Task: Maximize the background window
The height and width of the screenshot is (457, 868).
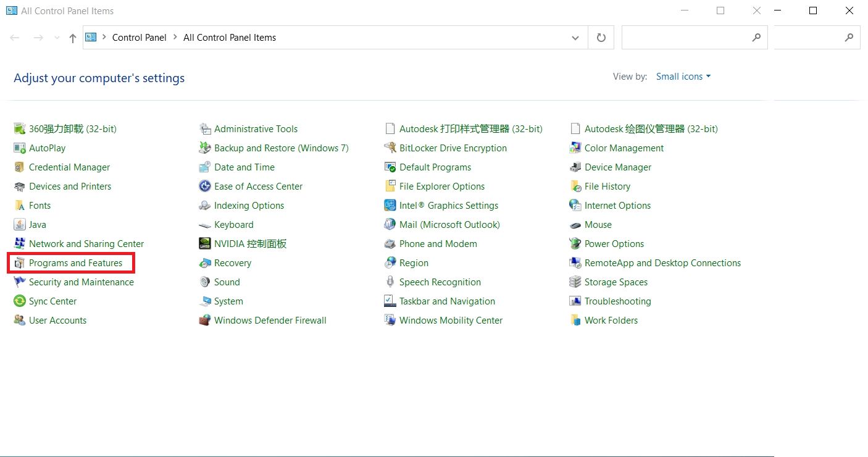Action: tap(813, 10)
